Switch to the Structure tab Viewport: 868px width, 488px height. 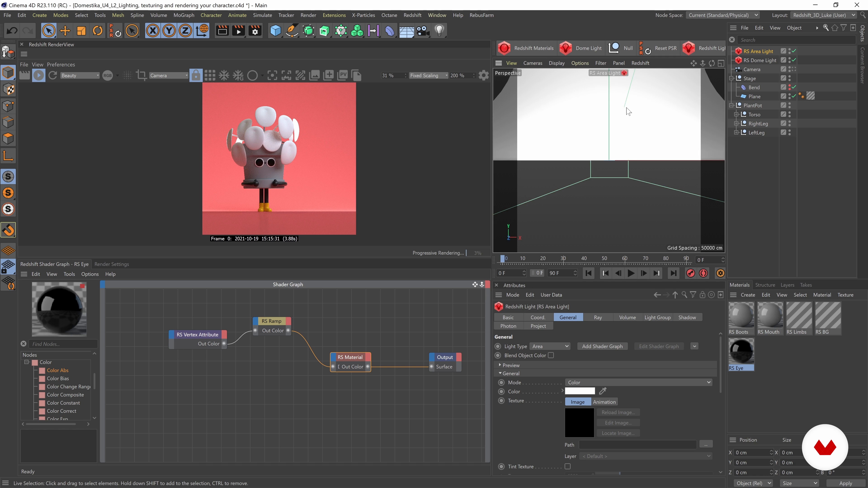coord(765,285)
